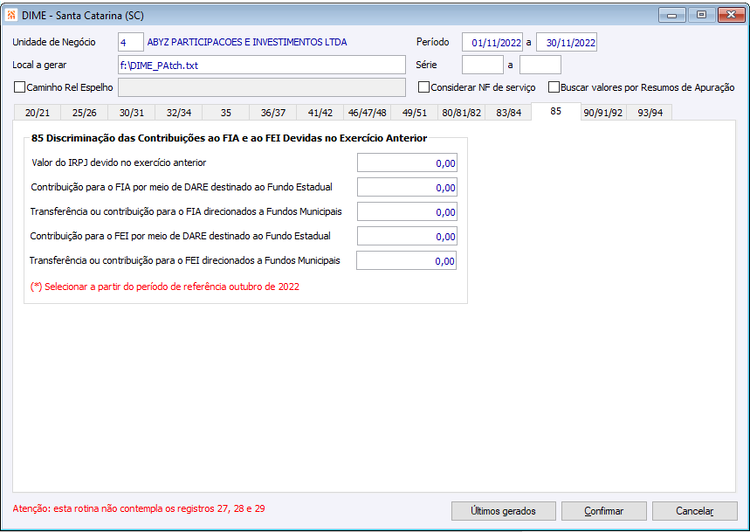Click the Últimos gerados button
This screenshot has width=750, height=532.
coord(503,511)
